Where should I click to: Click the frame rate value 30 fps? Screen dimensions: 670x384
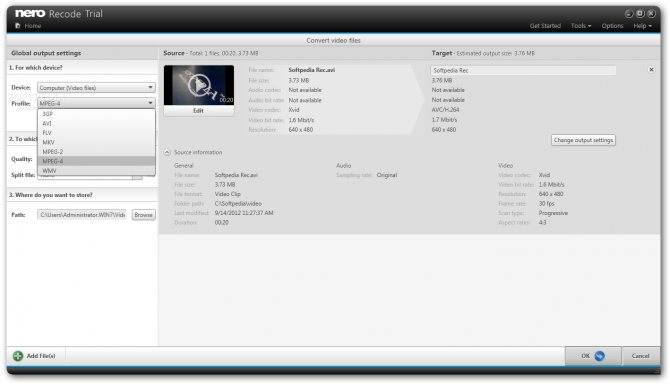tap(547, 203)
